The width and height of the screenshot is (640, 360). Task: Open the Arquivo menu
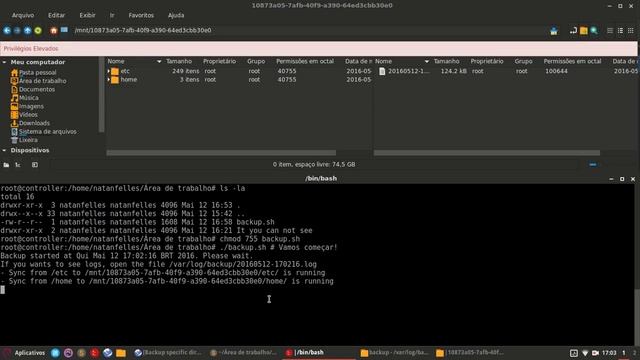click(x=23, y=15)
